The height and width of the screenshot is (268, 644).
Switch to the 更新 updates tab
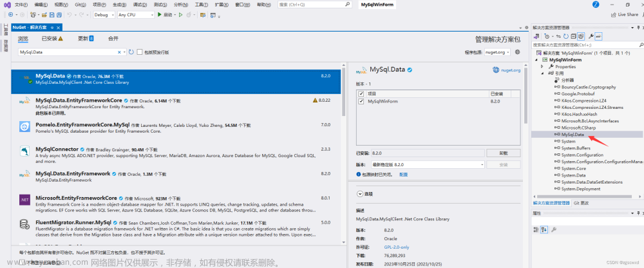click(x=86, y=38)
